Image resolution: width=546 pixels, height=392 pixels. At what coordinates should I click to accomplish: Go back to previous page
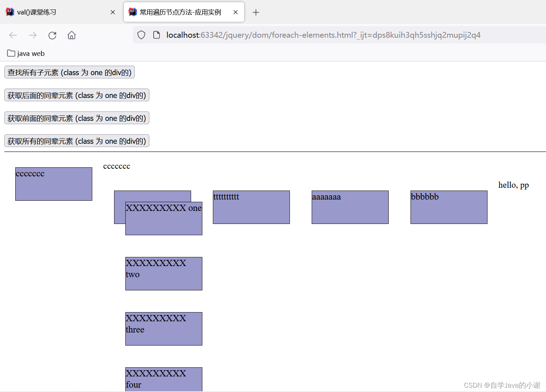pos(13,35)
